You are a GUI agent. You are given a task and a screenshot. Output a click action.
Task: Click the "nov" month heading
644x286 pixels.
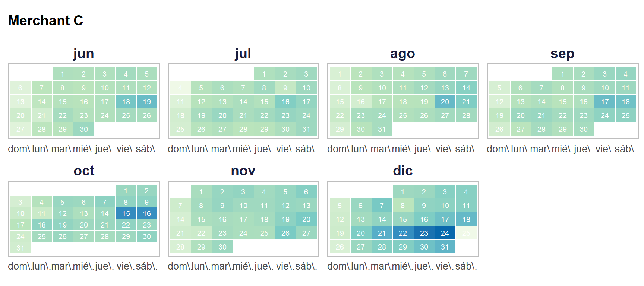[x=243, y=171]
